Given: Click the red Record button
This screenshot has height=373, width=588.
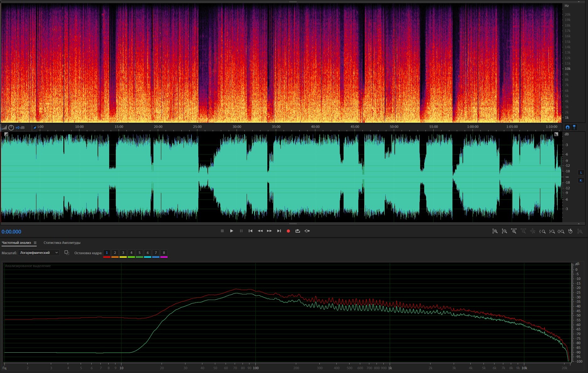Looking at the screenshot, I should [288, 231].
